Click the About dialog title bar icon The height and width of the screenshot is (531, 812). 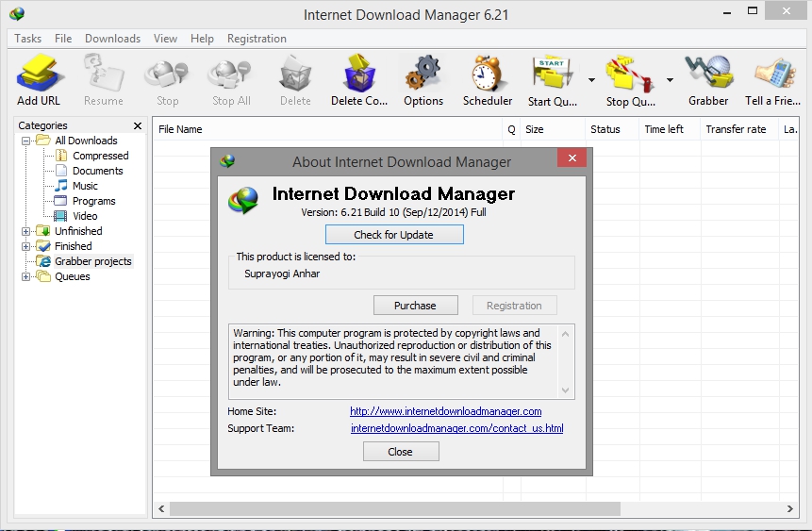coord(227,161)
